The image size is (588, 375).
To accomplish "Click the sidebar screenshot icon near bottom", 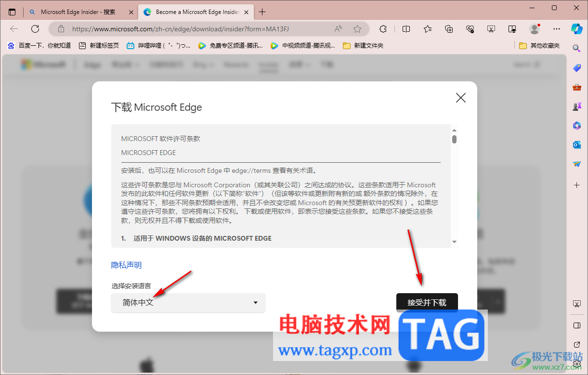I will click(x=576, y=304).
